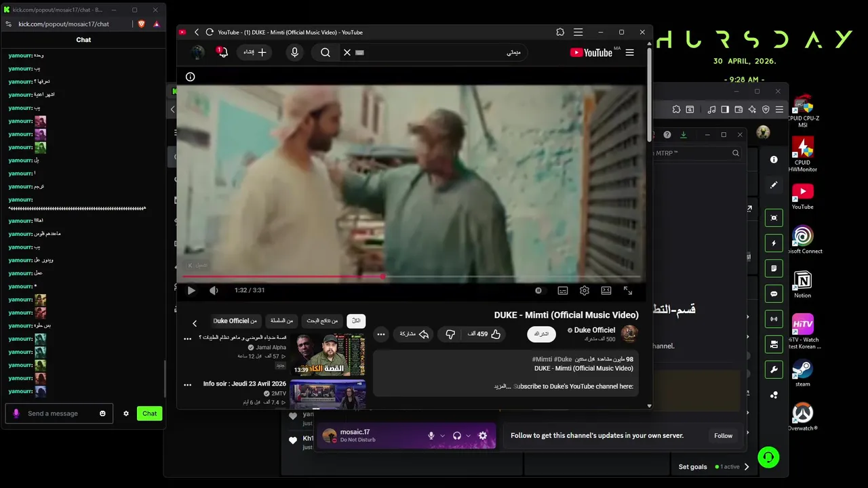Open Discord user settings gear

483,436
